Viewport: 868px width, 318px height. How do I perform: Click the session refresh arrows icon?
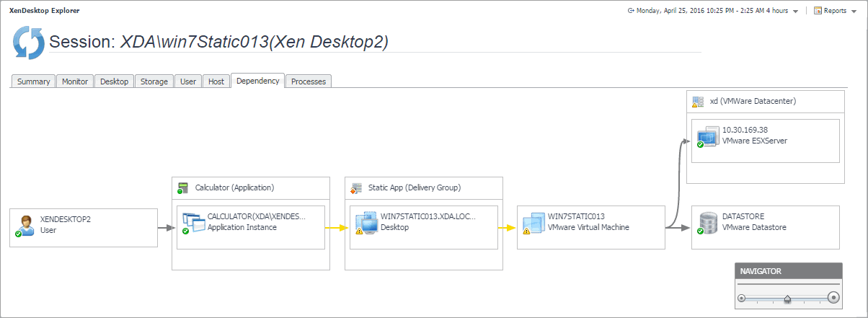(29, 43)
